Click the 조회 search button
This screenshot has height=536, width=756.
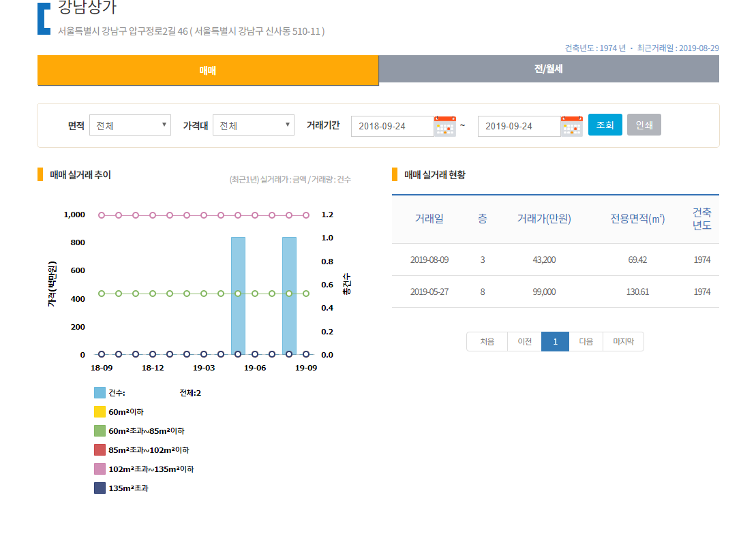[605, 125]
